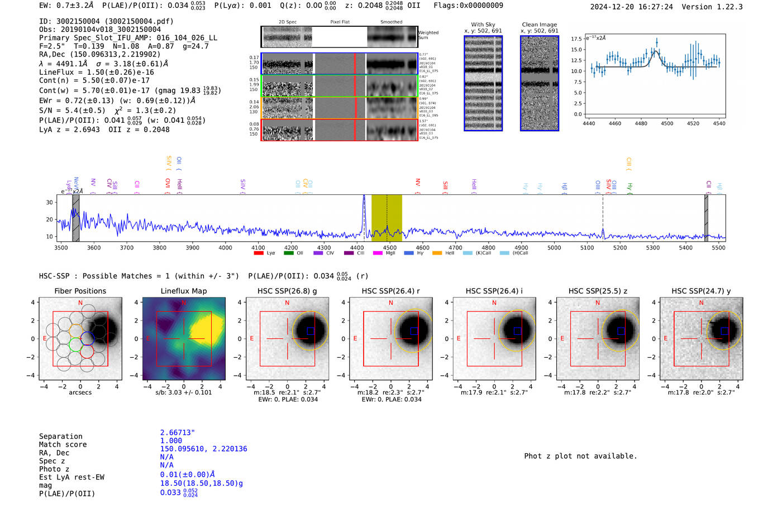Click the dashed line marker near 5150

click(x=603, y=218)
